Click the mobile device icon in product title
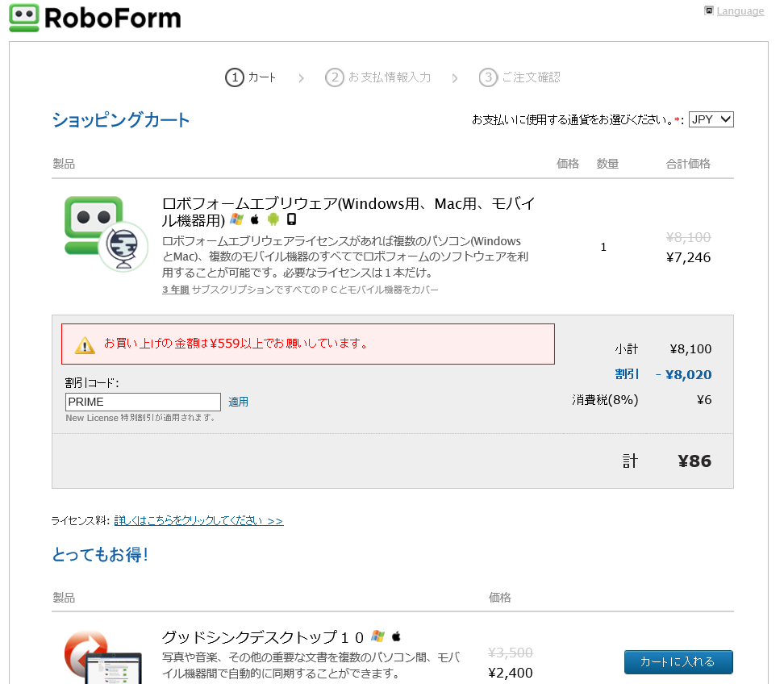Viewport: 784px width, 684px height. 291,219
